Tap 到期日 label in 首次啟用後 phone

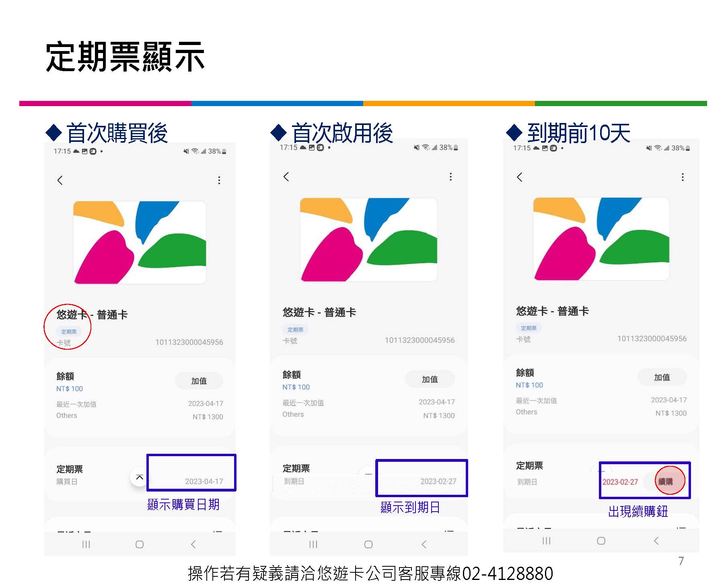click(x=294, y=481)
